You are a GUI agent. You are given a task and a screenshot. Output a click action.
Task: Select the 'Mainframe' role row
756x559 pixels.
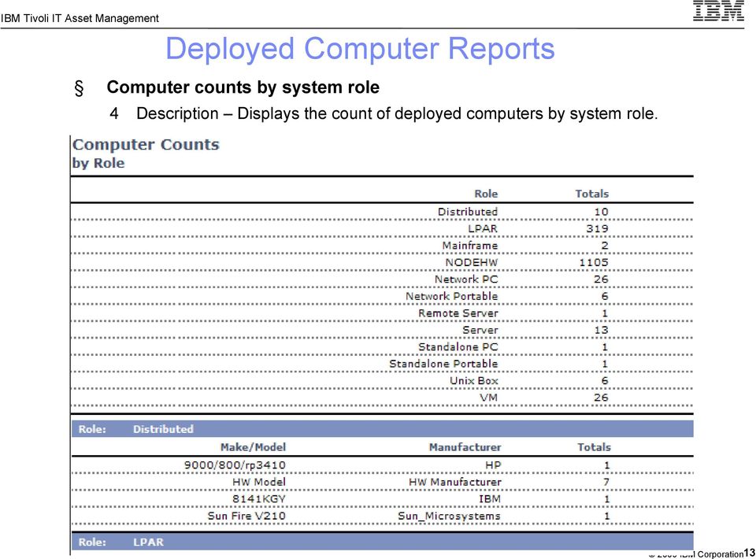pos(382,246)
